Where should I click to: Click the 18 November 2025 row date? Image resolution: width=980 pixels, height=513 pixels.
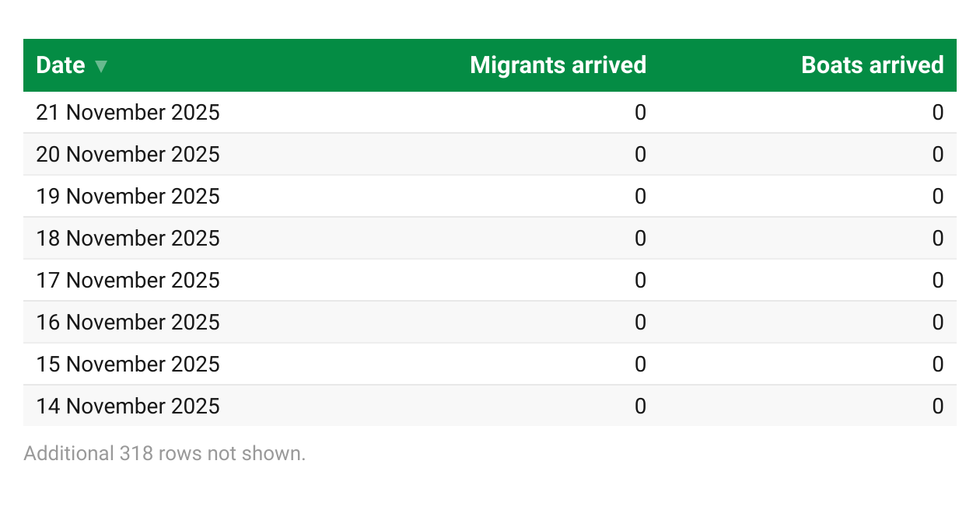coord(128,239)
